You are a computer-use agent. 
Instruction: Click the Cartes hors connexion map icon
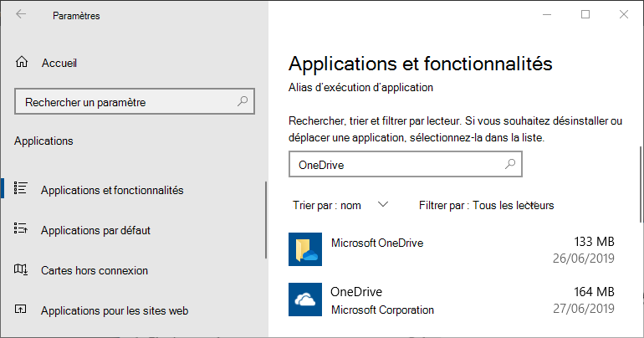point(21,269)
